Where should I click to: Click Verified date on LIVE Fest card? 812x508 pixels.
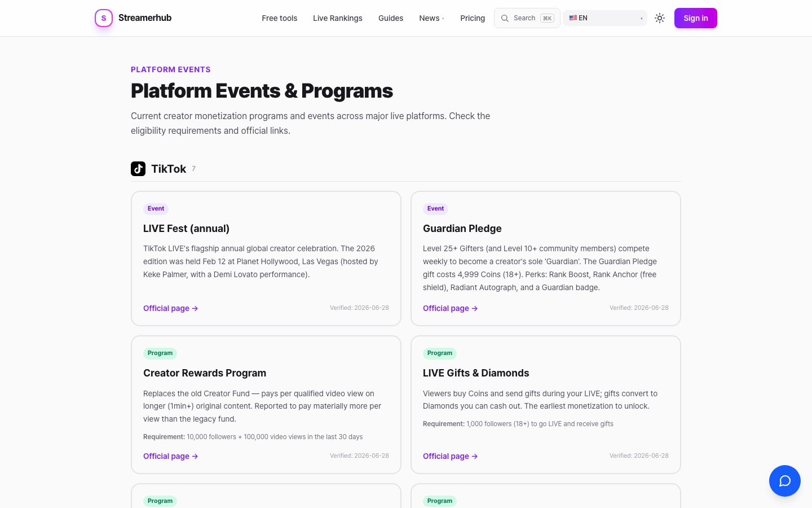[359, 308]
